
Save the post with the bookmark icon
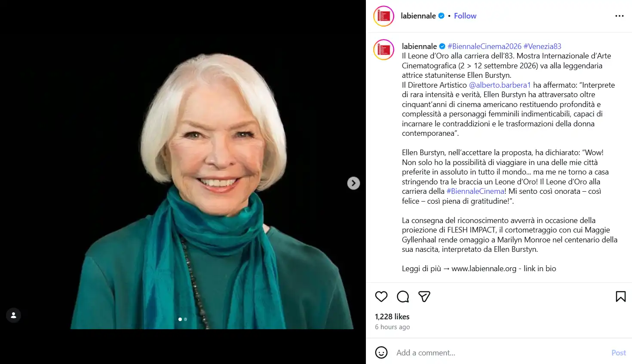pyautogui.click(x=620, y=297)
